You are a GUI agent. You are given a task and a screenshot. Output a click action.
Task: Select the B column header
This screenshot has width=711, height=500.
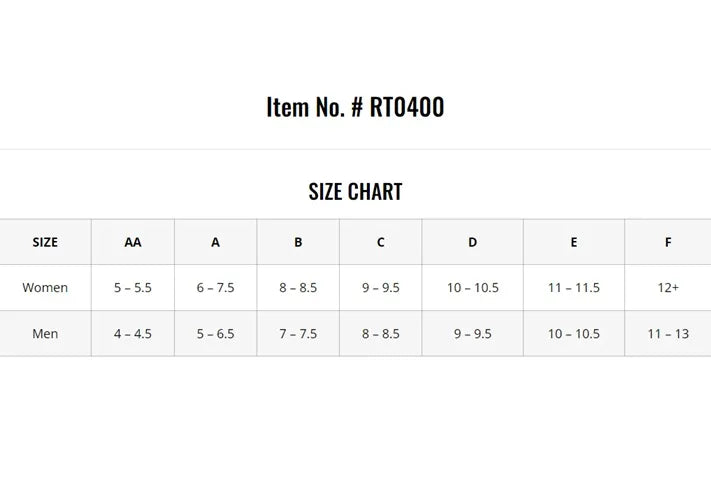(x=298, y=242)
